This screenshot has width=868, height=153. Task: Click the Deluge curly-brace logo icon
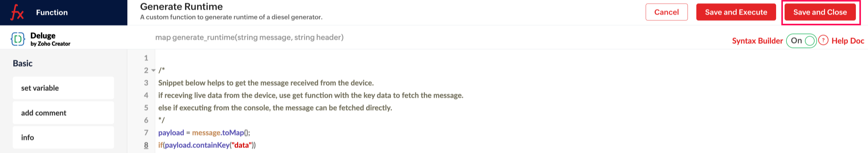[18, 39]
